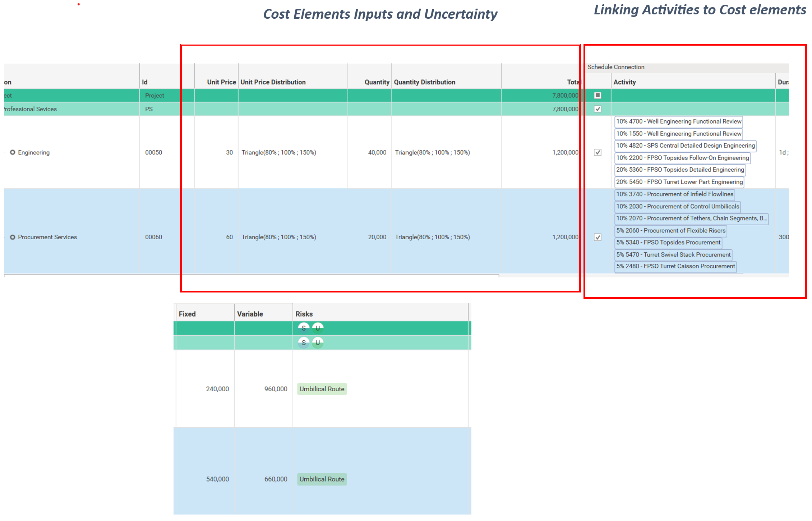Uncheck the Procurement Services schedule connection checkbox
The image size is (812, 521).
pos(598,237)
